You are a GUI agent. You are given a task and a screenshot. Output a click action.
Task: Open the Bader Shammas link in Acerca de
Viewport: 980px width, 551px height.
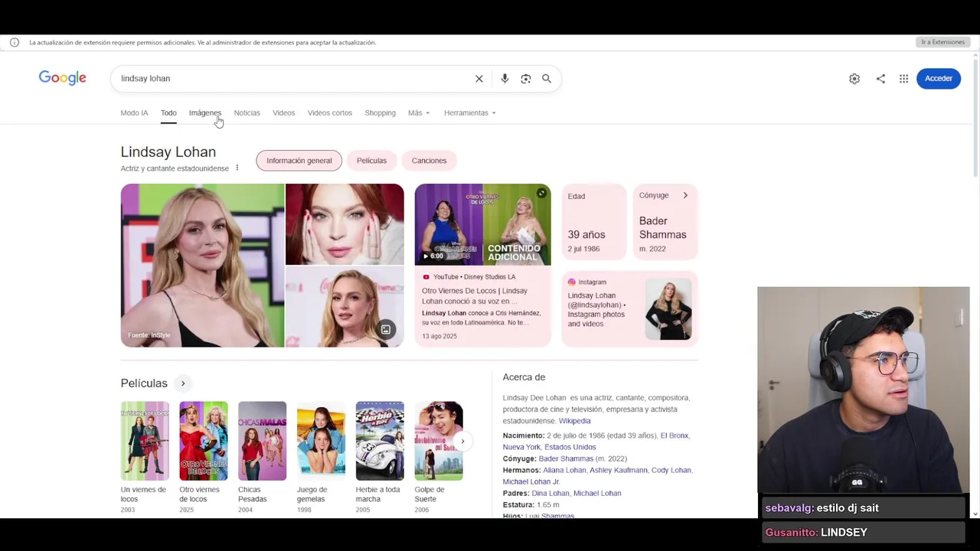566,458
